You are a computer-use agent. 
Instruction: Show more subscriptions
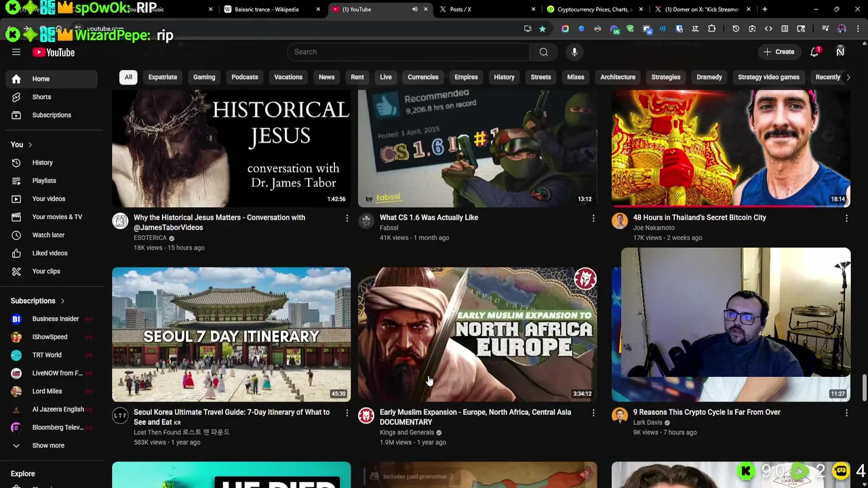[x=52, y=445]
